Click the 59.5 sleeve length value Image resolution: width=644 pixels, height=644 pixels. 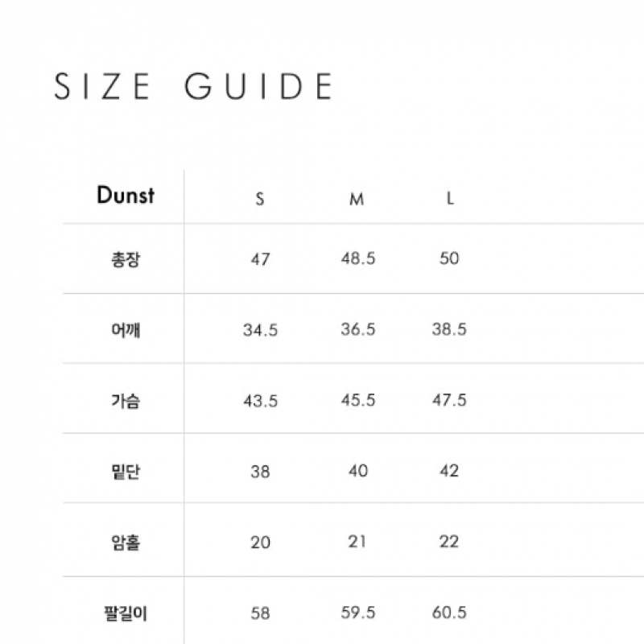tap(358, 613)
